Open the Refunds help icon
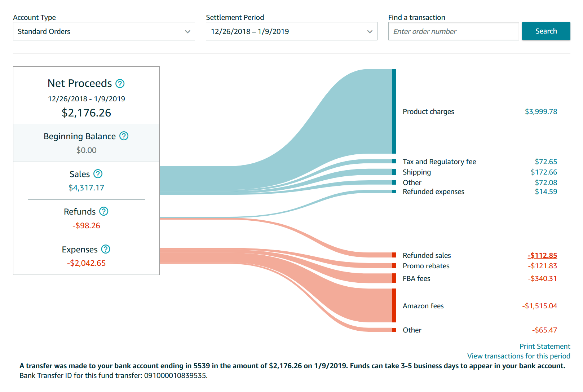 click(x=104, y=211)
